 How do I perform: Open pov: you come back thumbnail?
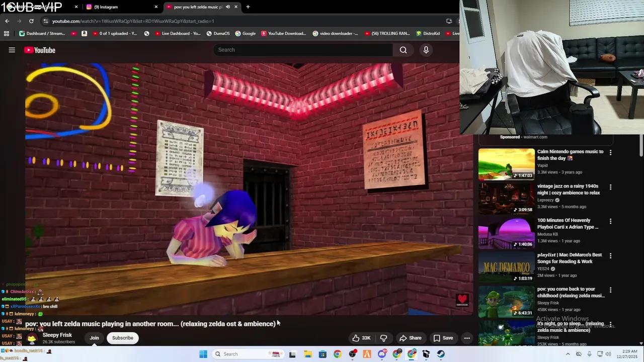click(507, 302)
